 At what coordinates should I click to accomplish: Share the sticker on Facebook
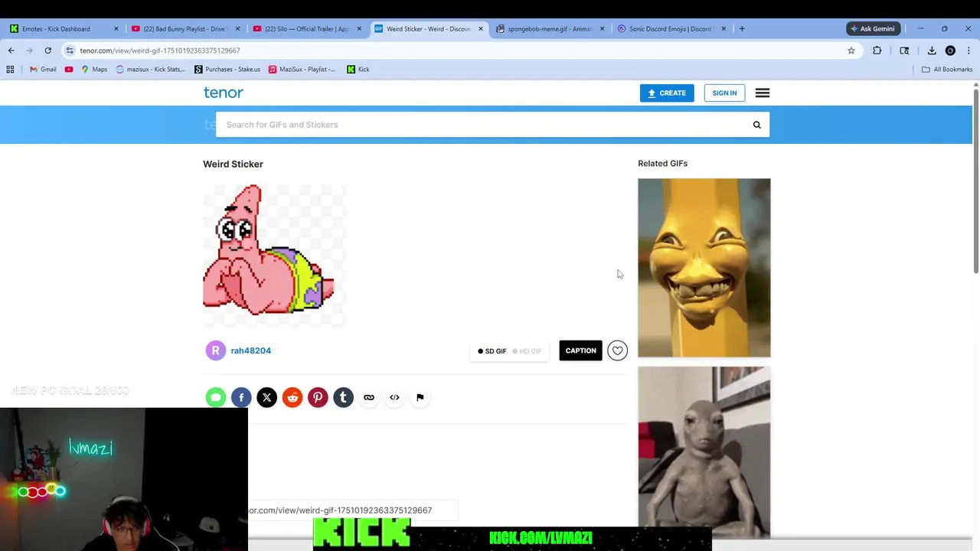tap(241, 397)
